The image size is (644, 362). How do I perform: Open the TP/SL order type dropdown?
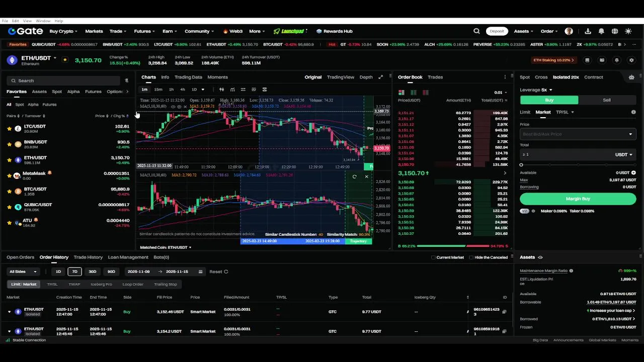click(565, 112)
